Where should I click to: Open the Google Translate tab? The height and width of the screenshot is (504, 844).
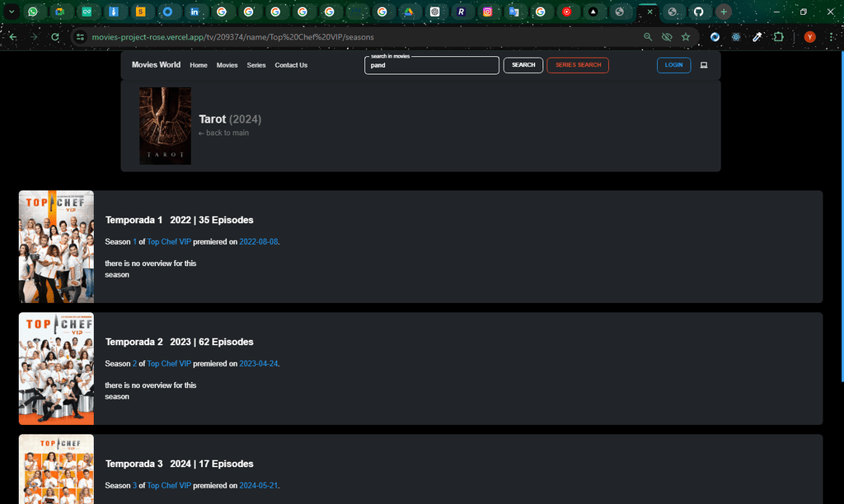click(514, 12)
